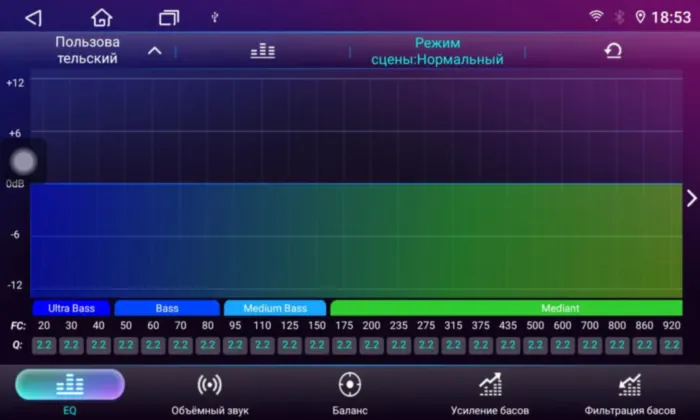Switch to Фильтрация басов tab
This screenshot has height=420, width=700.
click(x=629, y=391)
